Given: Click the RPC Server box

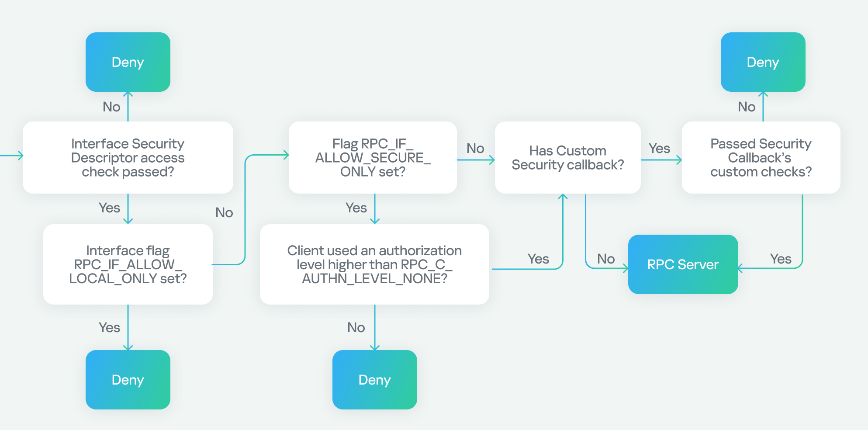Looking at the screenshot, I should click(x=683, y=264).
